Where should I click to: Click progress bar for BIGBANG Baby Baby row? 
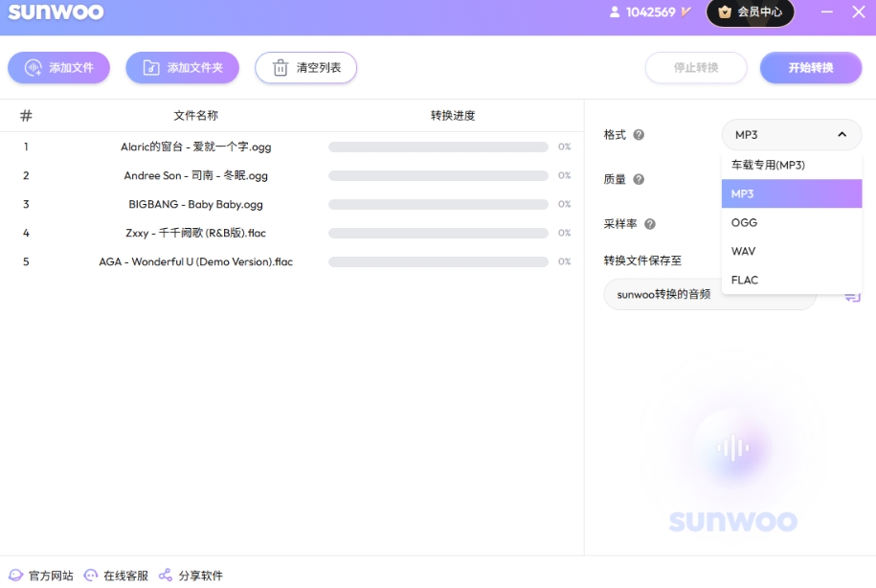click(438, 205)
